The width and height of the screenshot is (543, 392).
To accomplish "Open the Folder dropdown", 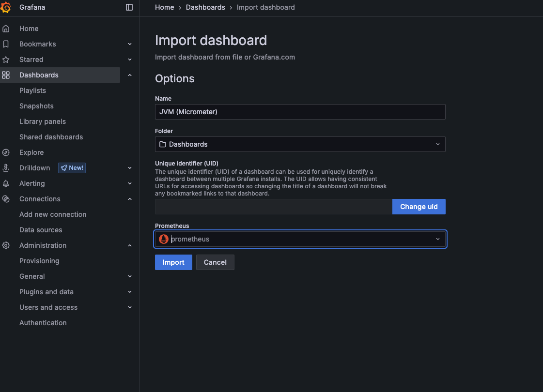I will [300, 144].
